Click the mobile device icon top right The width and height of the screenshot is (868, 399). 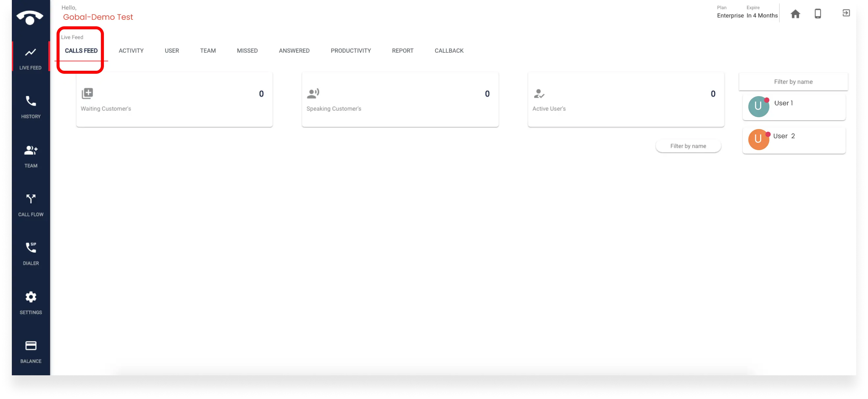[818, 14]
